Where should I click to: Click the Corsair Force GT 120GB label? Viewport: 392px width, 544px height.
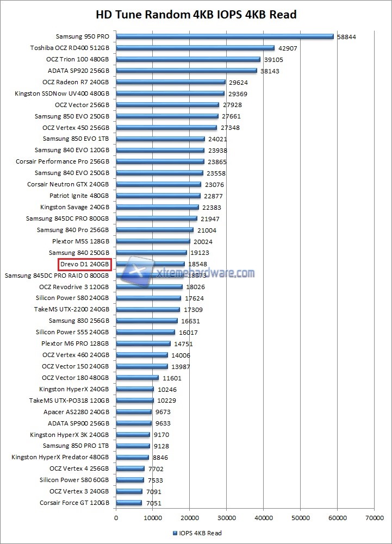(74, 503)
